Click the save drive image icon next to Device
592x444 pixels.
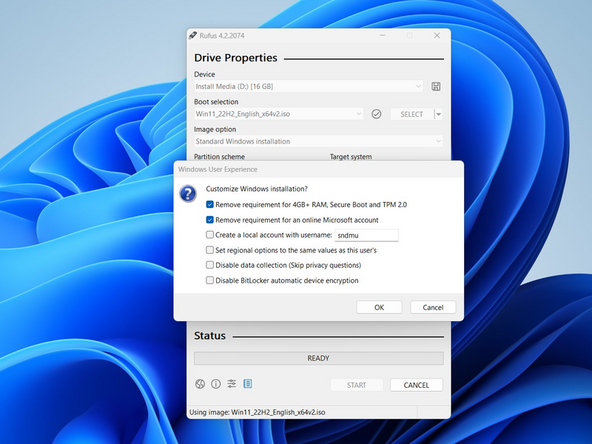tap(436, 86)
